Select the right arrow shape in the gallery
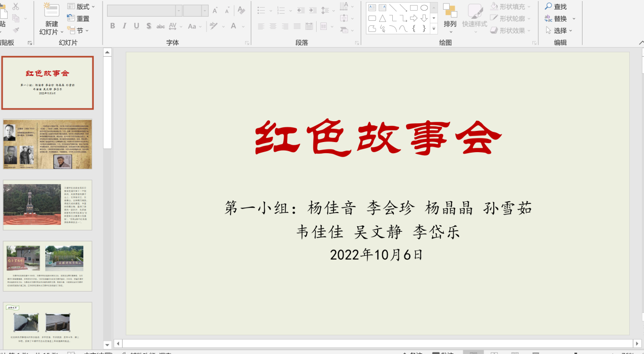 point(414,18)
